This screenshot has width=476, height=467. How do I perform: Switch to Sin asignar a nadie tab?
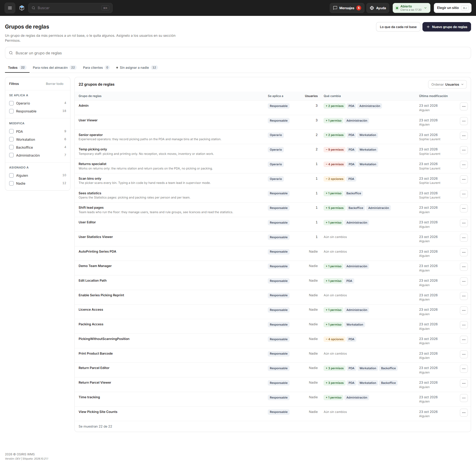click(x=137, y=67)
